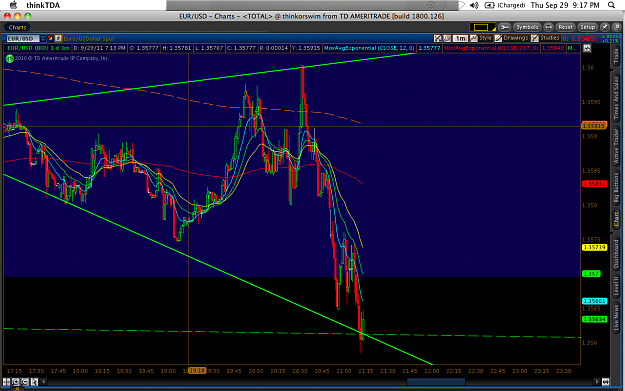The image size is (625, 391).
Task: Open the Active Trader side tab
Action: pos(617,147)
